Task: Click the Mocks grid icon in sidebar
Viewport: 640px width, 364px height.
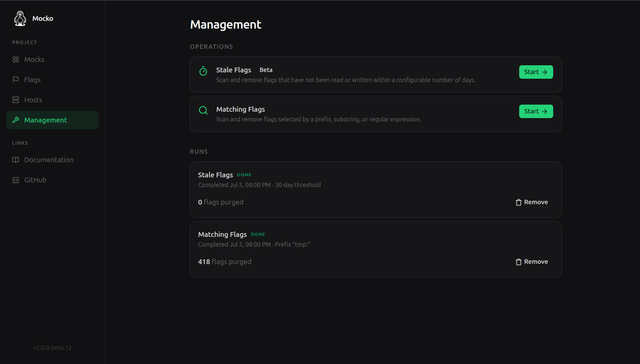Action: 15,60
